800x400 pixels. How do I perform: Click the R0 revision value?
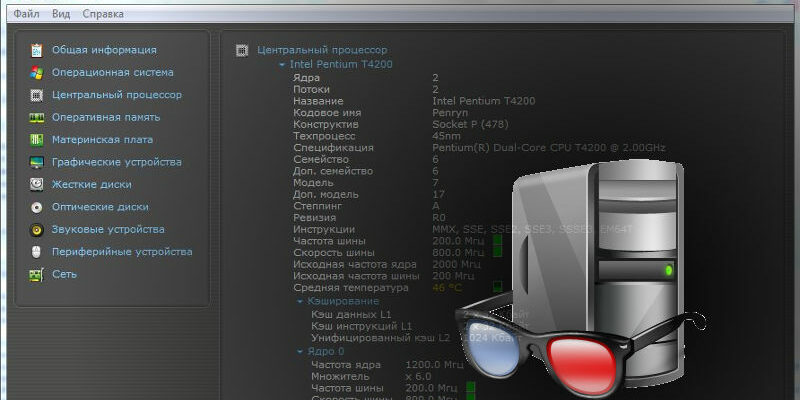(438, 218)
